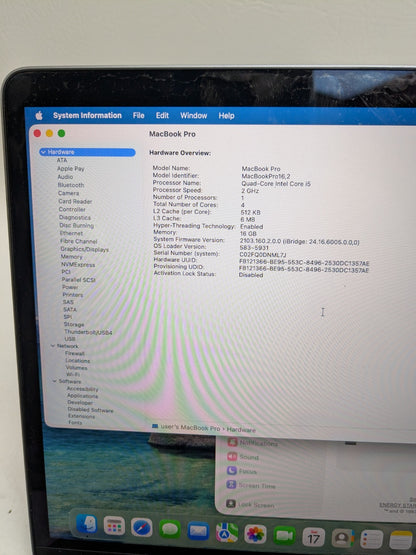Select Screen Time in System Settings sidebar
The height and width of the screenshot is (555, 416).
(x=251, y=485)
